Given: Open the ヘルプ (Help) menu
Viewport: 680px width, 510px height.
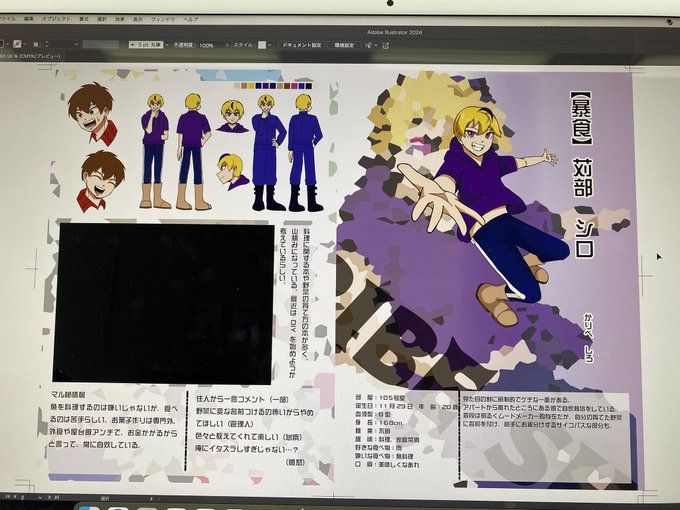Looking at the screenshot, I should (191, 19).
